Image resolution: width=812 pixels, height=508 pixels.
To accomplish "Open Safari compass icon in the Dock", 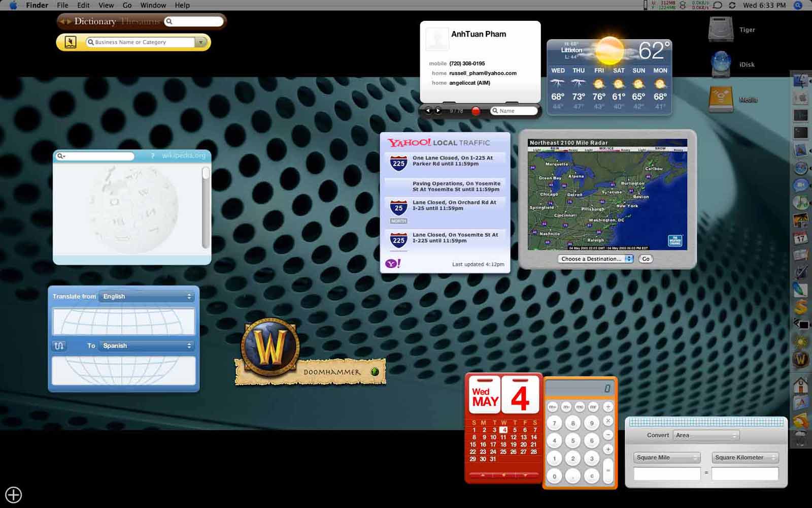I will (800, 168).
